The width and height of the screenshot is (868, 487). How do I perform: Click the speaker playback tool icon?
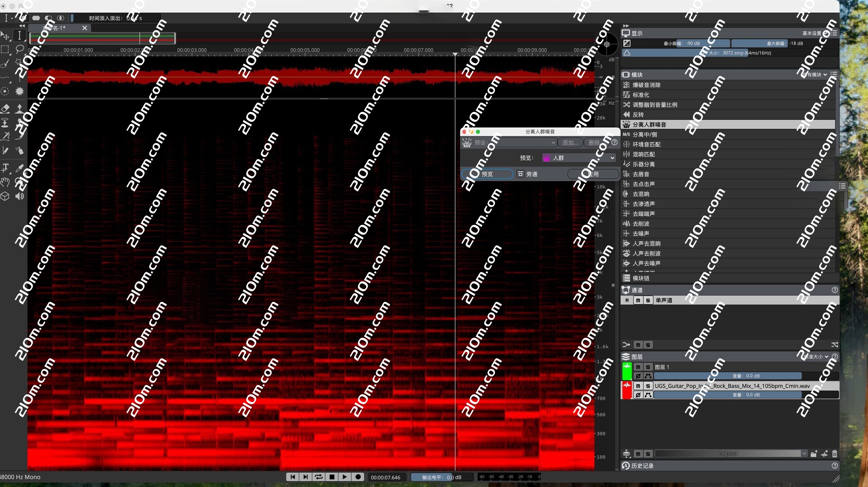(x=19, y=197)
